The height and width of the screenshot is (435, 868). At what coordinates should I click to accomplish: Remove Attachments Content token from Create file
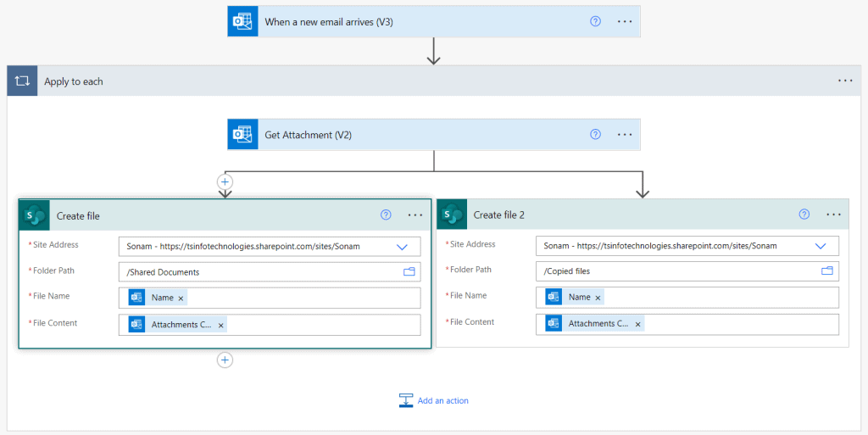click(221, 325)
